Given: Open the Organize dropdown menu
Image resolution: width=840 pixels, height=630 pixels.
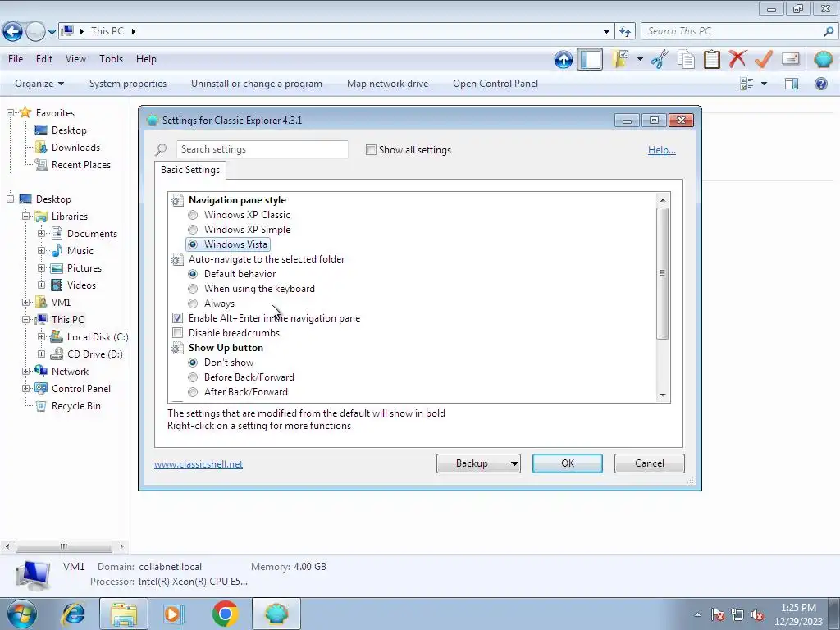Looking at the screenshot, I should click(39, 84).
